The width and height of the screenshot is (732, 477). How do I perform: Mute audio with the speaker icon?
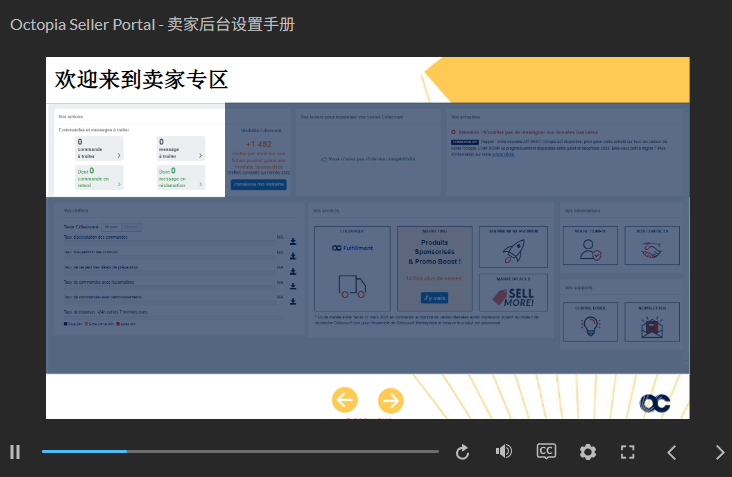pos(504,451)
